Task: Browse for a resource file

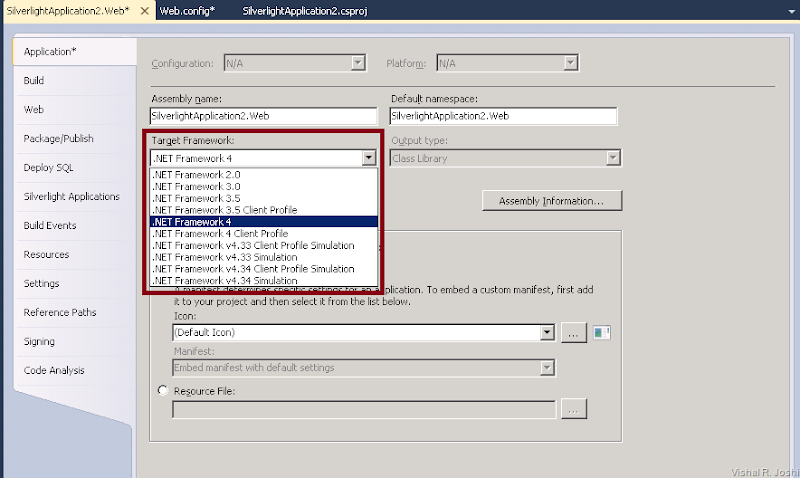Action: [x=573, y=409]
